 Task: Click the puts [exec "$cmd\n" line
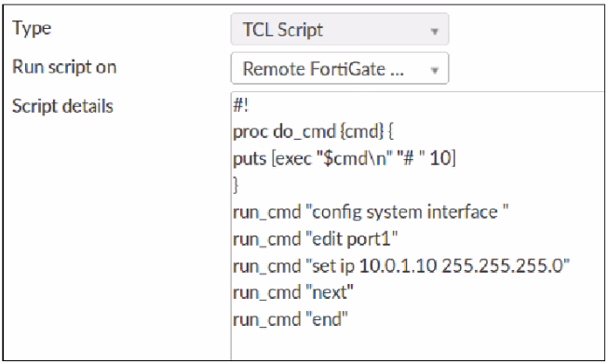(x=345, y=158)
